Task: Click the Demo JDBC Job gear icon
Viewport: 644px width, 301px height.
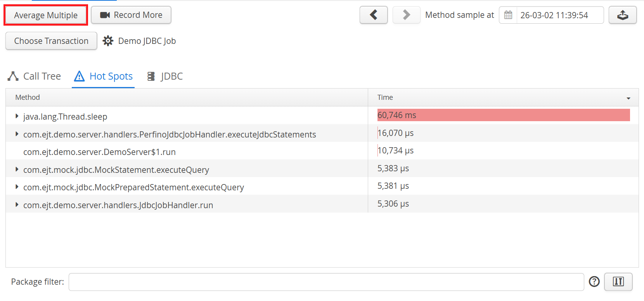Action: coord(108,41)
